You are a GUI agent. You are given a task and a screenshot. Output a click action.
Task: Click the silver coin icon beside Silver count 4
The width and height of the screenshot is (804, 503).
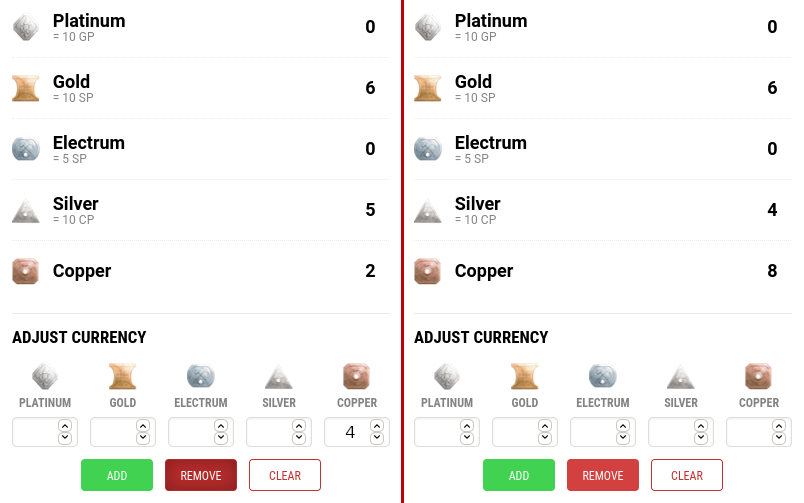(x=428, y=211)
